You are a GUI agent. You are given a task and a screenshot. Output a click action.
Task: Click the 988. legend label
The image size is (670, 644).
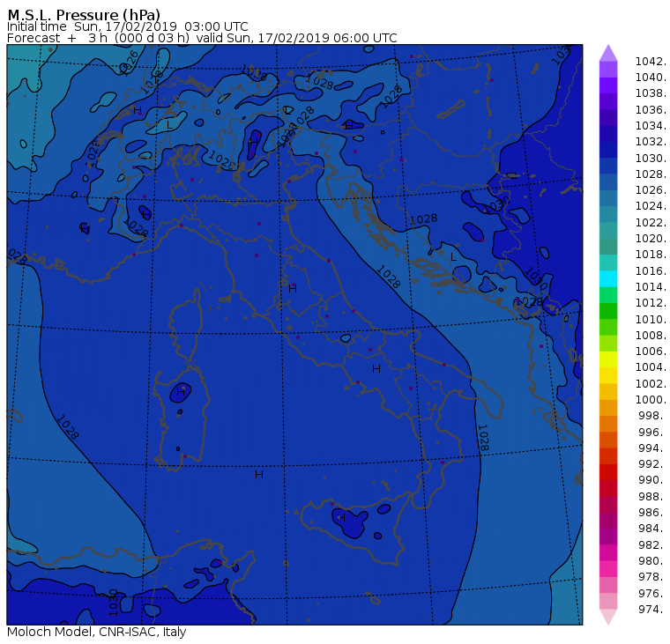[652, 496]
